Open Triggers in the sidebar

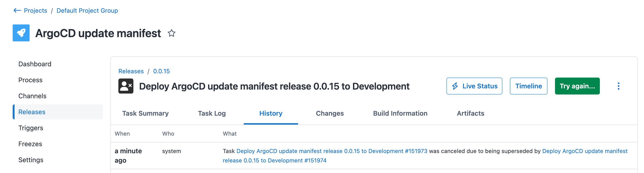(31, 128)
